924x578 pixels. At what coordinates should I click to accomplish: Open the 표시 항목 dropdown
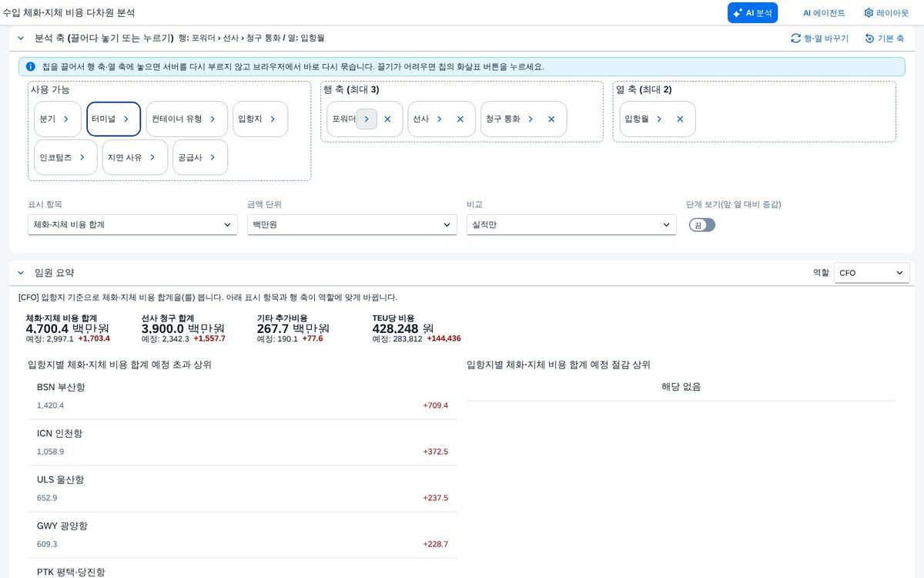tap(132, 225)
